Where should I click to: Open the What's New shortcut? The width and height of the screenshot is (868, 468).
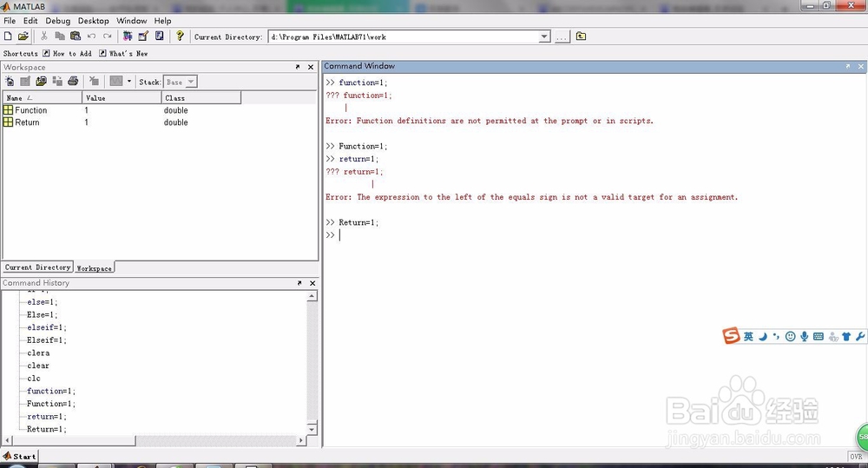pos(123,54)
